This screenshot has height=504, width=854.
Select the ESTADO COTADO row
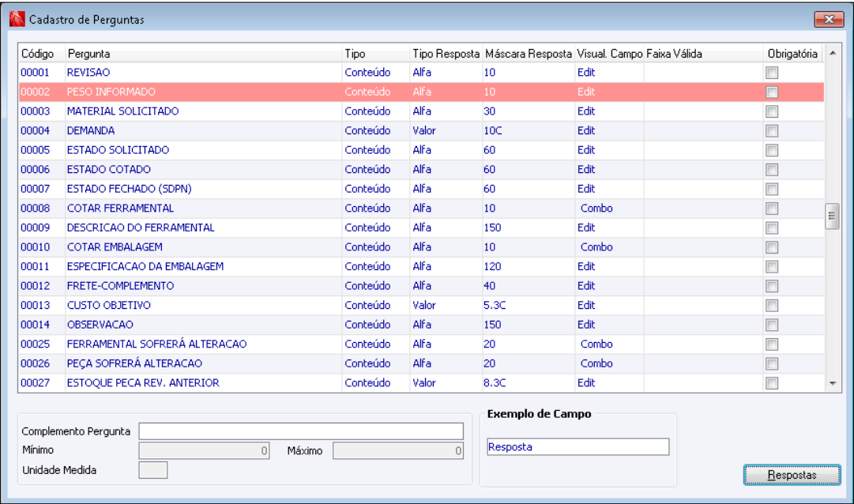pyautogui.click(x=421, y=170)
